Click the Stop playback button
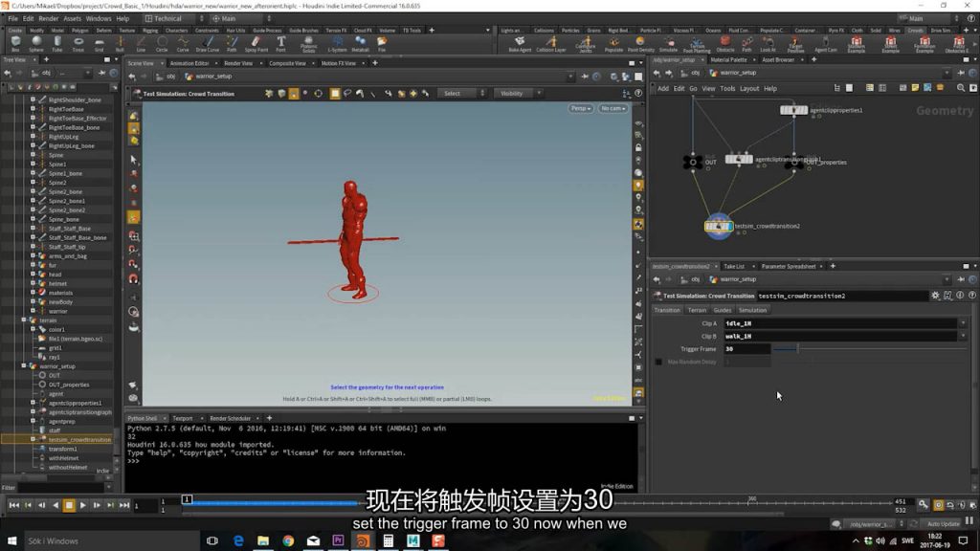Viewport: 980px width, 551px height. click(69, 505)
